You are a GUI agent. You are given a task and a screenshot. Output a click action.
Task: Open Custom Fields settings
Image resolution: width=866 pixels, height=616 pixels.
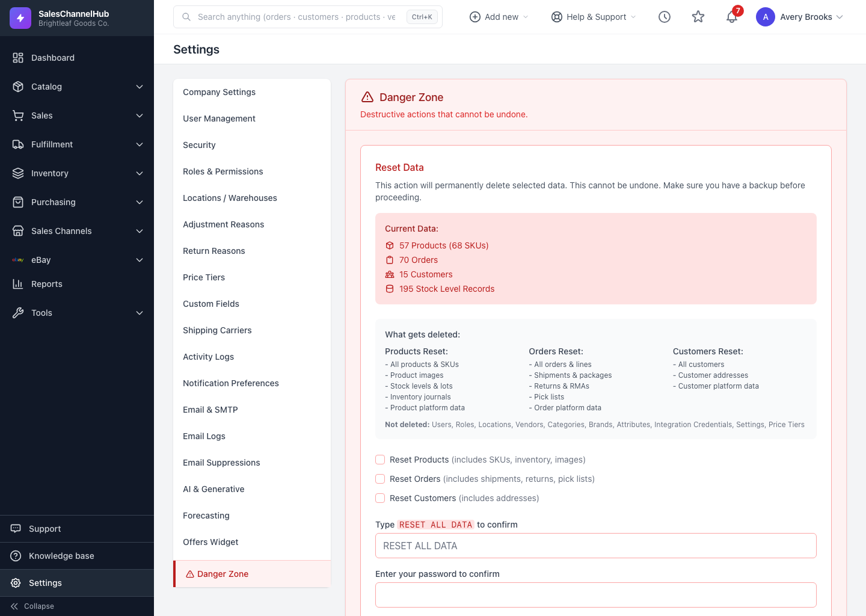click(252, 304)
